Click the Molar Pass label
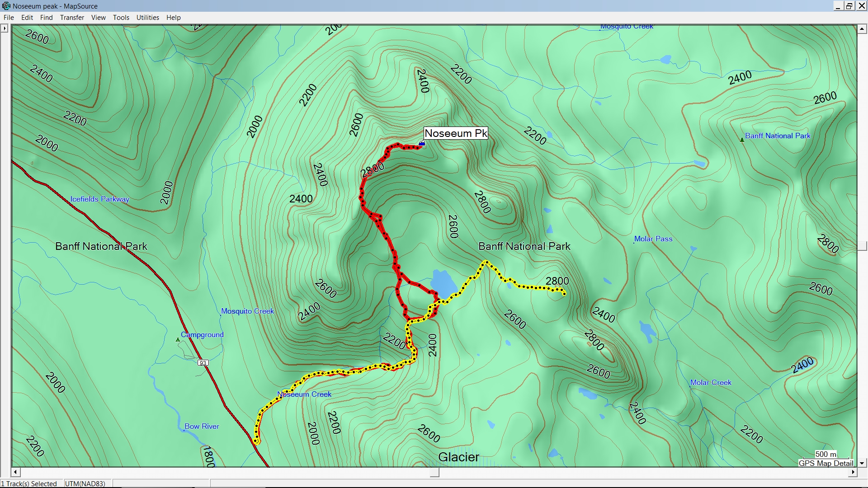Viewport: 868px width, 488px height. (653, 239)
